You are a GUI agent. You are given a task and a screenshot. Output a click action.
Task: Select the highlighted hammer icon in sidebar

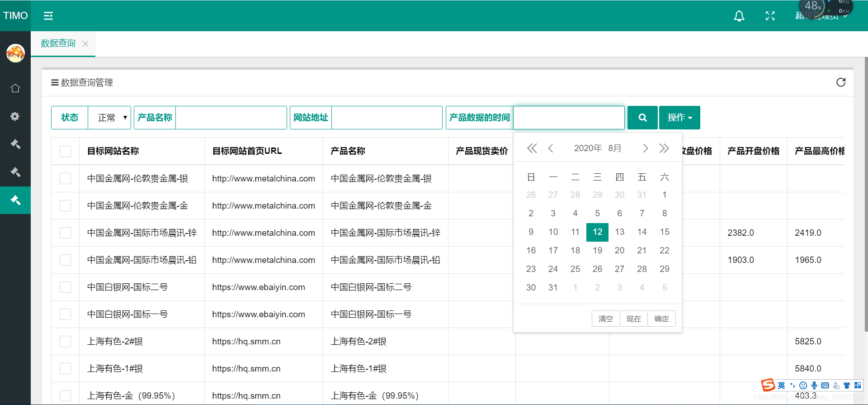pyautogui.click(x=15, y=200)
